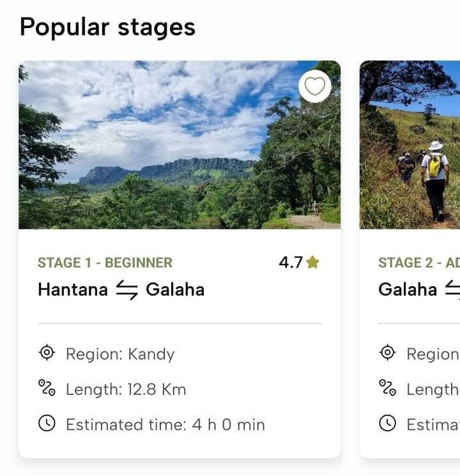Screen dimensions: 460x476
Task: Click the region target icon in Stage 2 card
Action: pyautogui.click(x=387, y=353)
